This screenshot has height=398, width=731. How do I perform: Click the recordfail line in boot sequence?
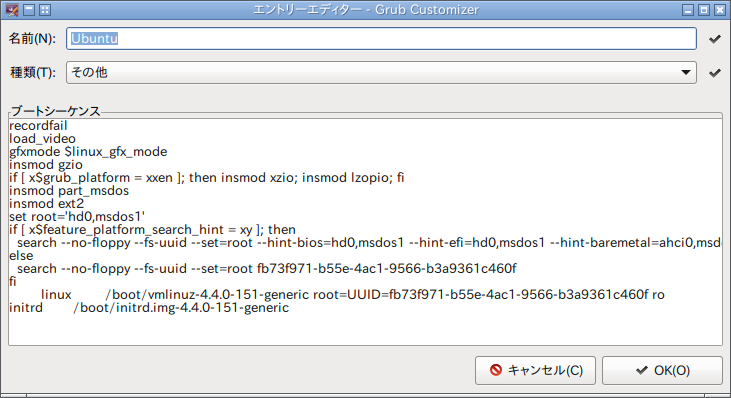[x=38, y=126]
